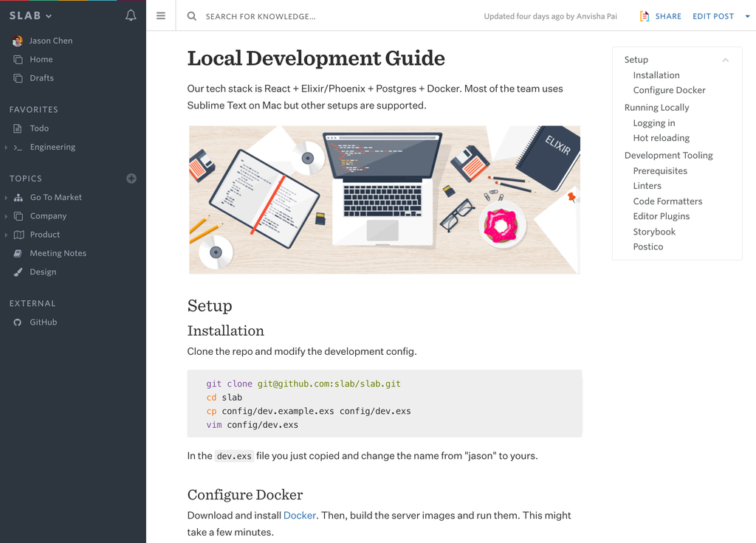Click the Go To Market hierarchy icon
This screenshot has width=756, height=543.
(x=18, y=198)
